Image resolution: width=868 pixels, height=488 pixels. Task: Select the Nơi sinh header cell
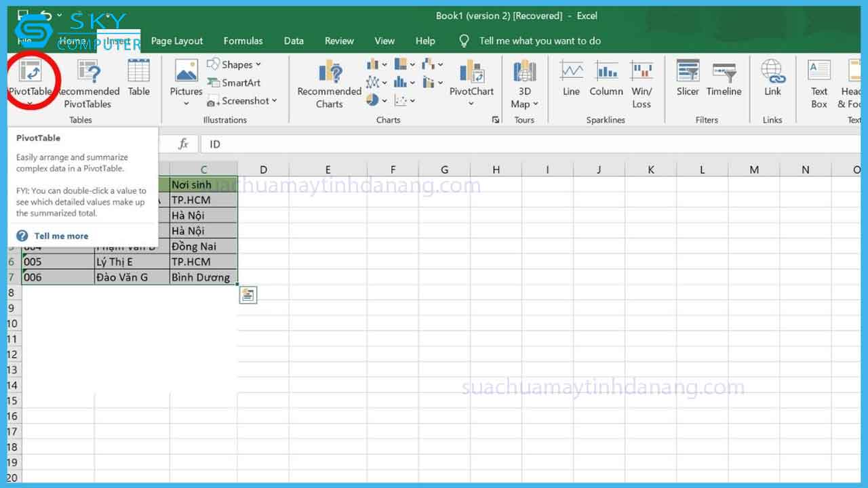203,184
